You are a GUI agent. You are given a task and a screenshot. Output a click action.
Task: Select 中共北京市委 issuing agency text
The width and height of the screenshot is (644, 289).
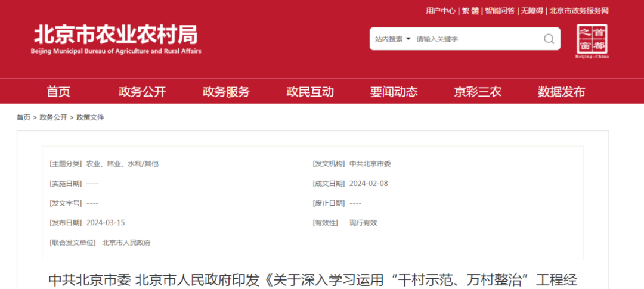click(370, 164)
